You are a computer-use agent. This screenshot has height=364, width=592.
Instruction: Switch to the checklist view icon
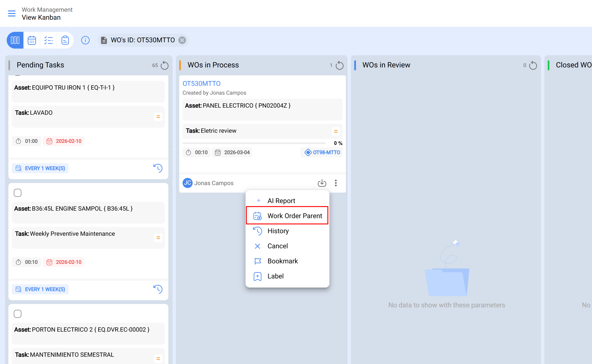pos(48,40)
